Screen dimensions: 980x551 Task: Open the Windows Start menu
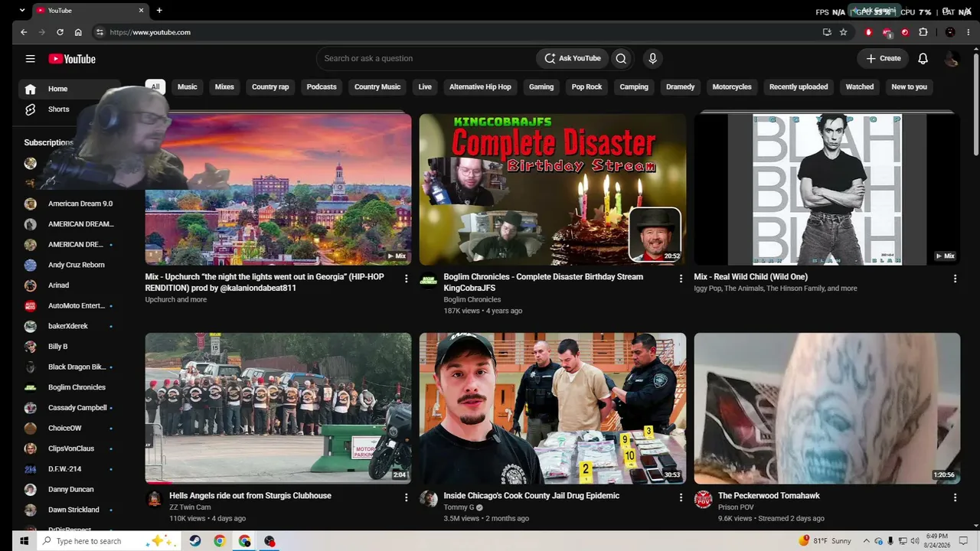pyautogui.click(x=24, y=541)
